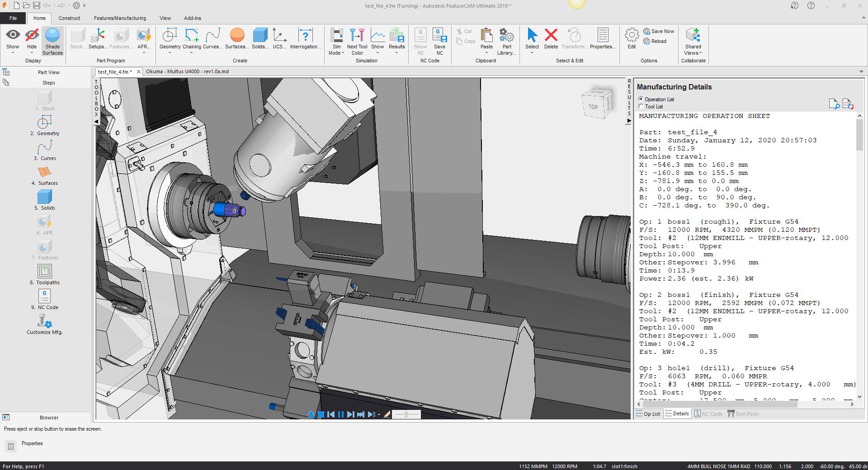Close the test_file_4.fm tab
Viewport: 868px width, 470px height.
point(138,71)
